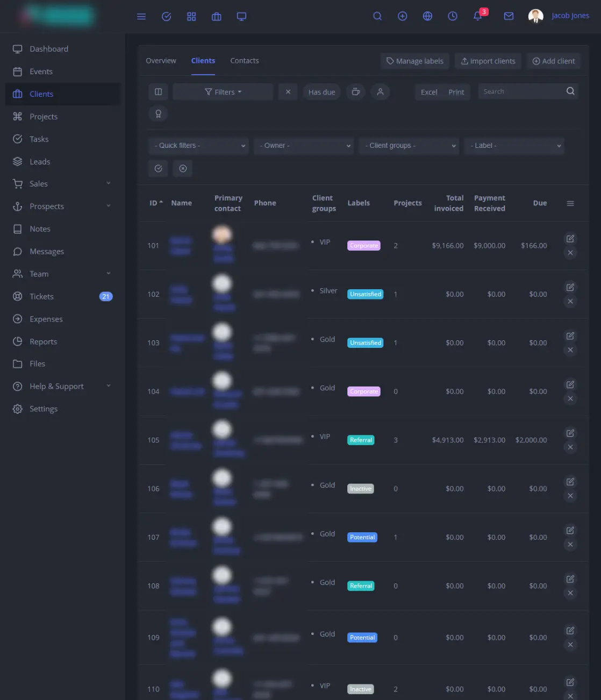Open the globe language icon

[x=427, y=16]
